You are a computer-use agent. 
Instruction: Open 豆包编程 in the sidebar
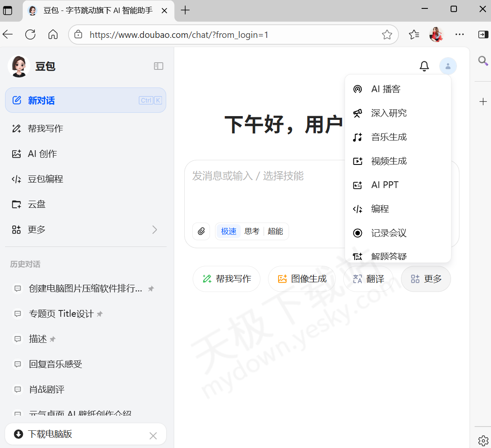45,179
